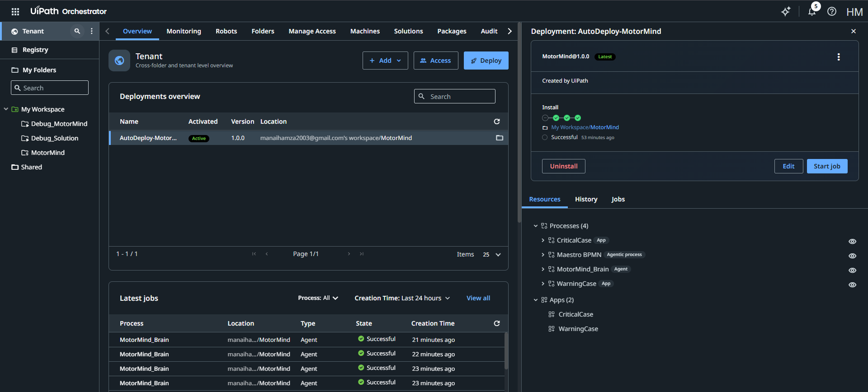
Task: Open the app launcher grid icon
Action: (15, 11)
